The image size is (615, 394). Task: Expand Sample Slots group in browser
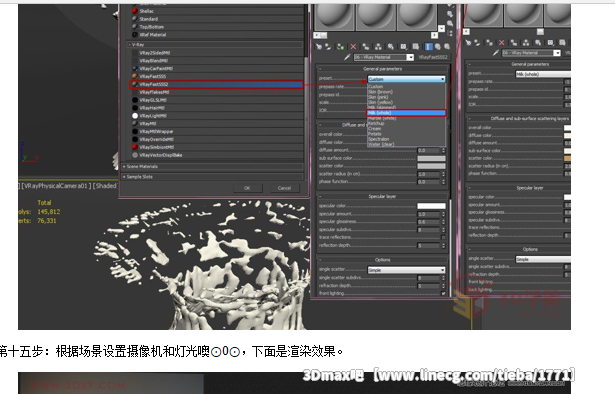pos(124,177)
